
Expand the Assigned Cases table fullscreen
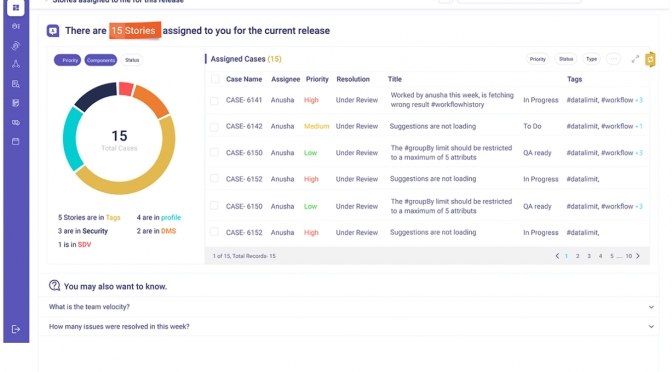coord(635,59)
